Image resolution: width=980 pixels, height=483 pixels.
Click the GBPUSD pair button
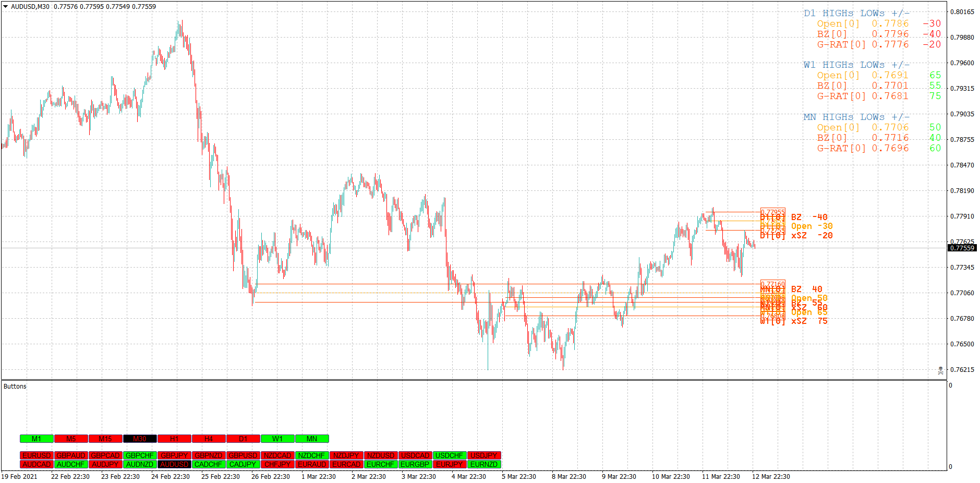click(243, 455)
